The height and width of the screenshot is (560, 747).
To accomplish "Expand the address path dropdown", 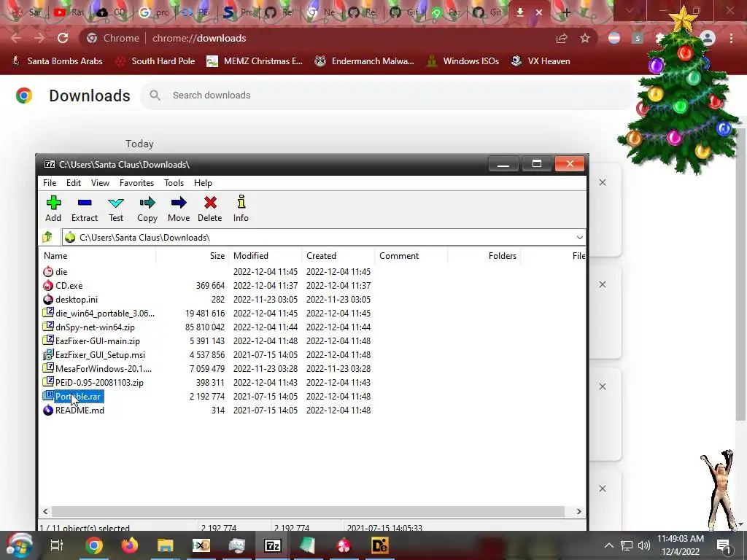I will point(579,237).
